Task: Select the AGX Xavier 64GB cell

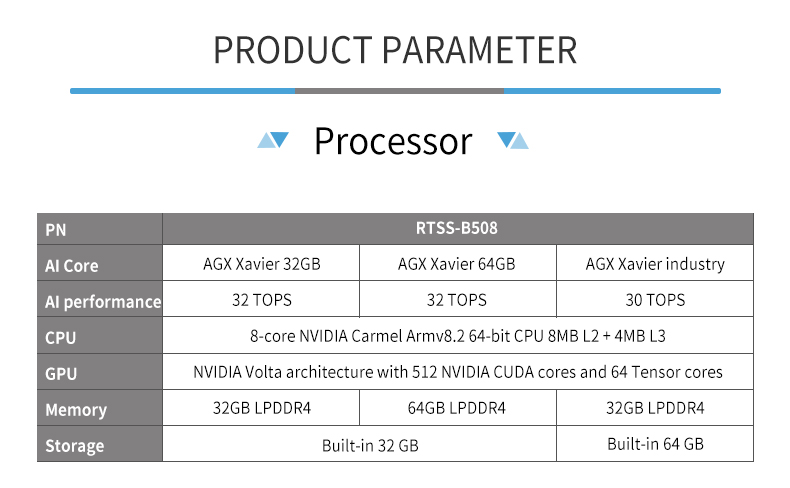Action: pos(457,263)
